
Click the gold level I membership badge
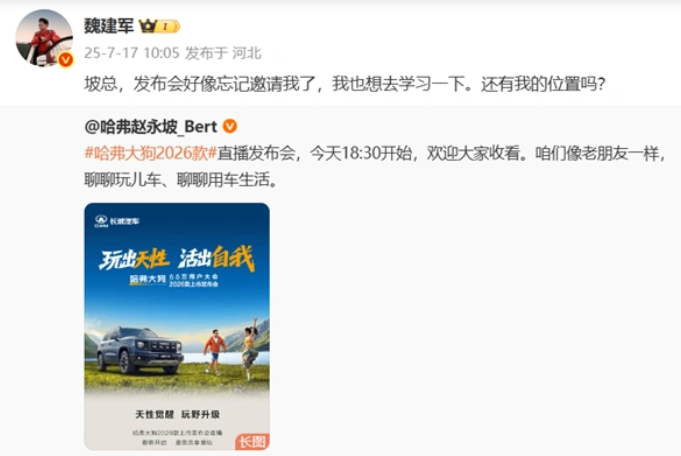click(x=168, y=26)
